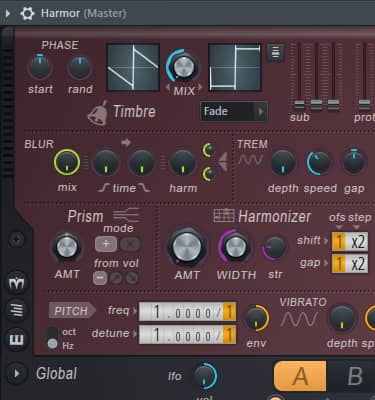Open the detune arrow menu
This screenshot has height=400, width=375.
(x=135, y=334)
